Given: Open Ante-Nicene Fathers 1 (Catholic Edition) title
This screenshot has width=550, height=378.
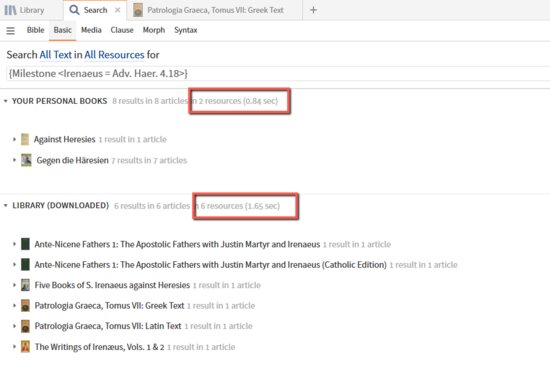Looking at the screenshot, I should (210, 265).
